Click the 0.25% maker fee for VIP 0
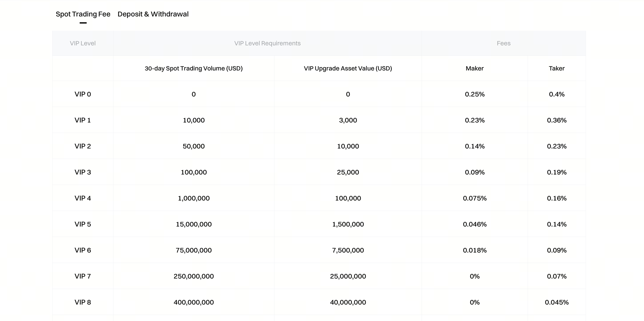 point(475,94)
